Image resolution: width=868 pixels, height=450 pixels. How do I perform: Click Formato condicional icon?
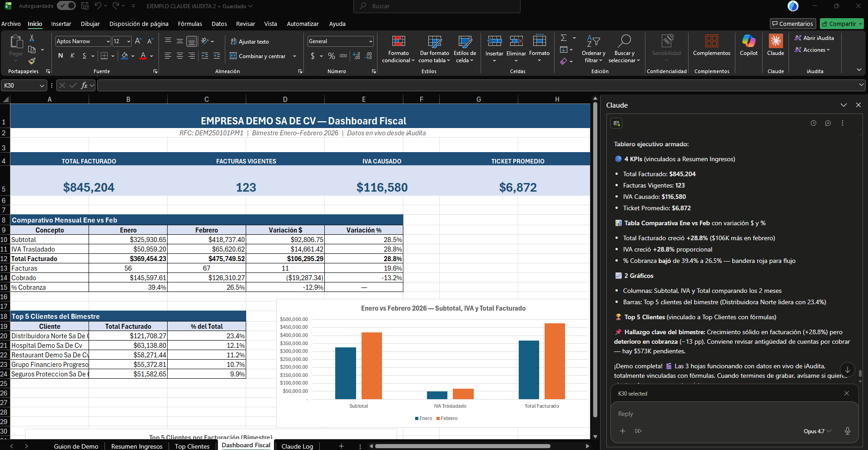(x=398, y=41)
